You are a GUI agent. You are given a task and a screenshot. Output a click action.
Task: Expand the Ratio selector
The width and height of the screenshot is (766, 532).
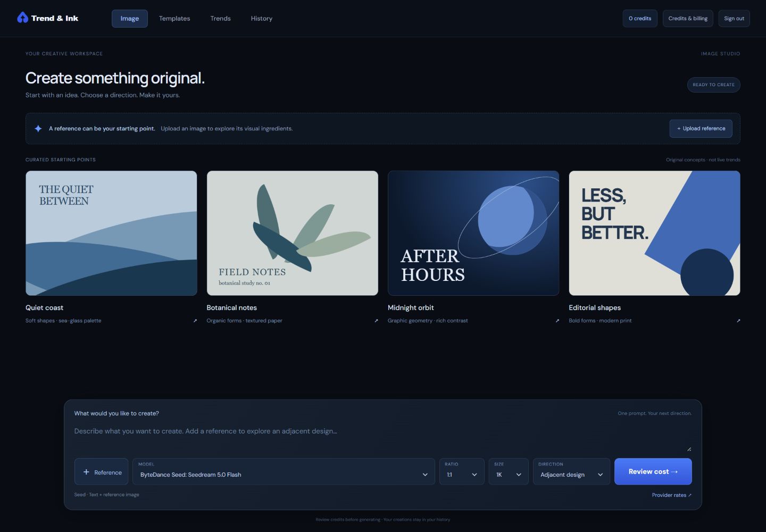point(462,471)
